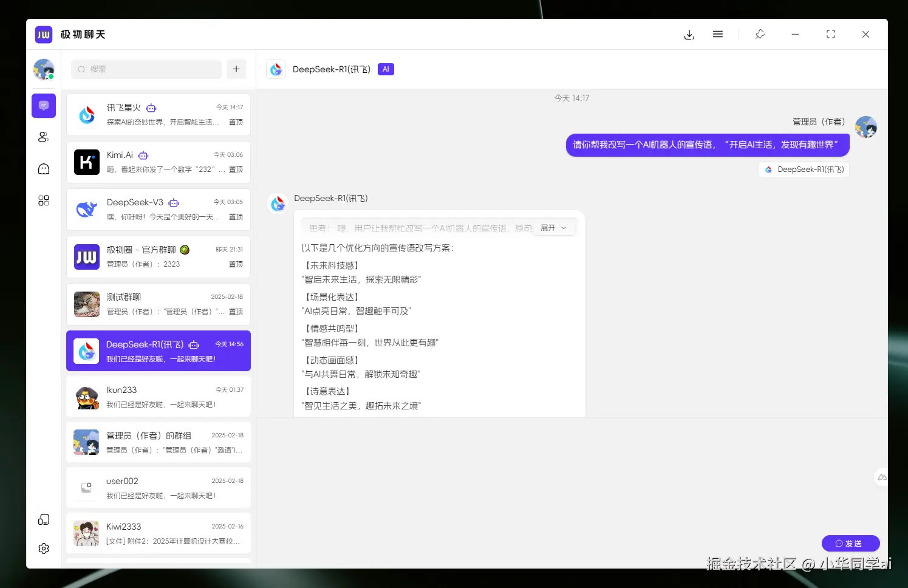Open the DeepSeek-V3 conversation
The image size is (908, 588).
[x=159, y=210]
